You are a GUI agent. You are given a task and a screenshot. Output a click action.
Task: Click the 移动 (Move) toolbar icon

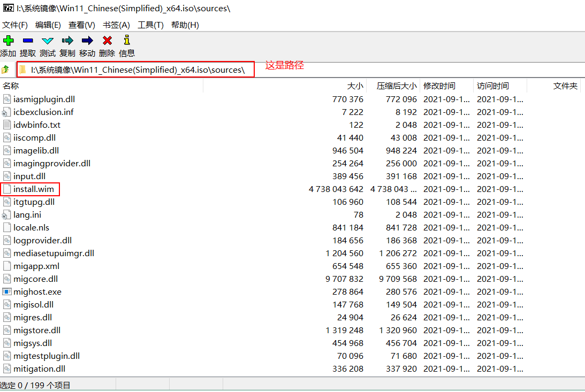pos(87,40)
